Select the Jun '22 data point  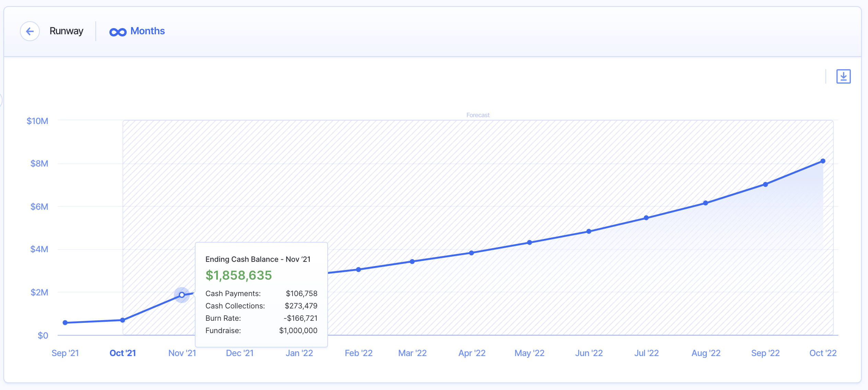[589, 231]
